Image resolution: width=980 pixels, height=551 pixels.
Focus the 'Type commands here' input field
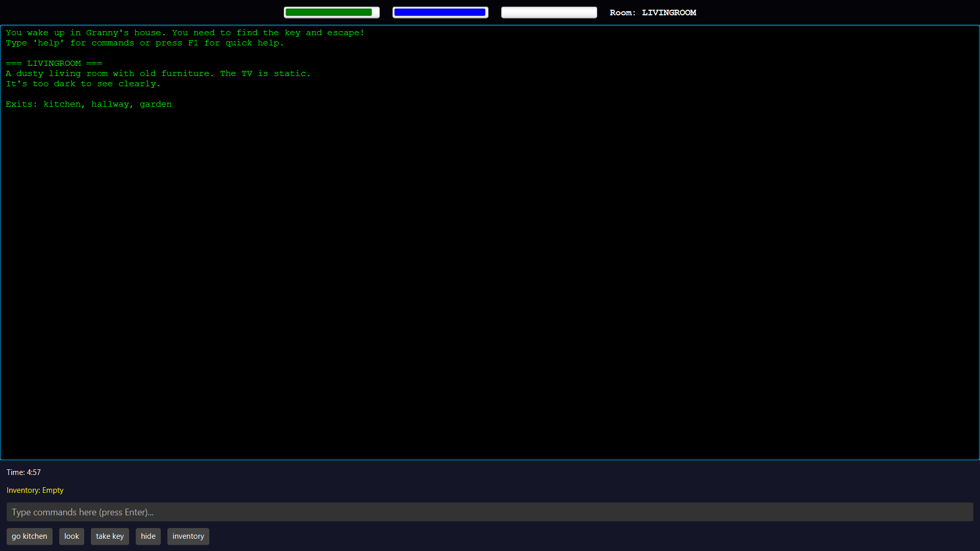click(x=489, y=512)
